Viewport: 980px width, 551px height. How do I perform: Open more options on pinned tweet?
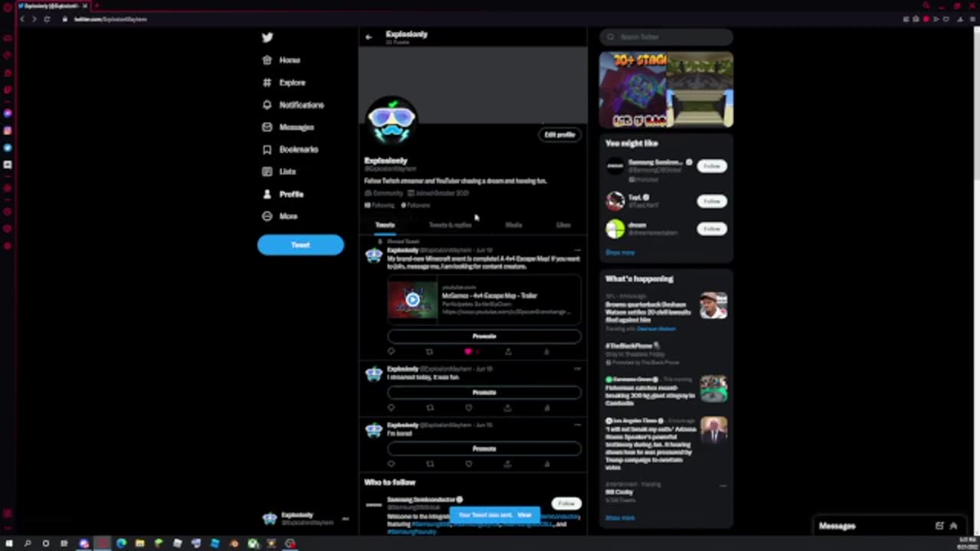click(x=577, y=250)
